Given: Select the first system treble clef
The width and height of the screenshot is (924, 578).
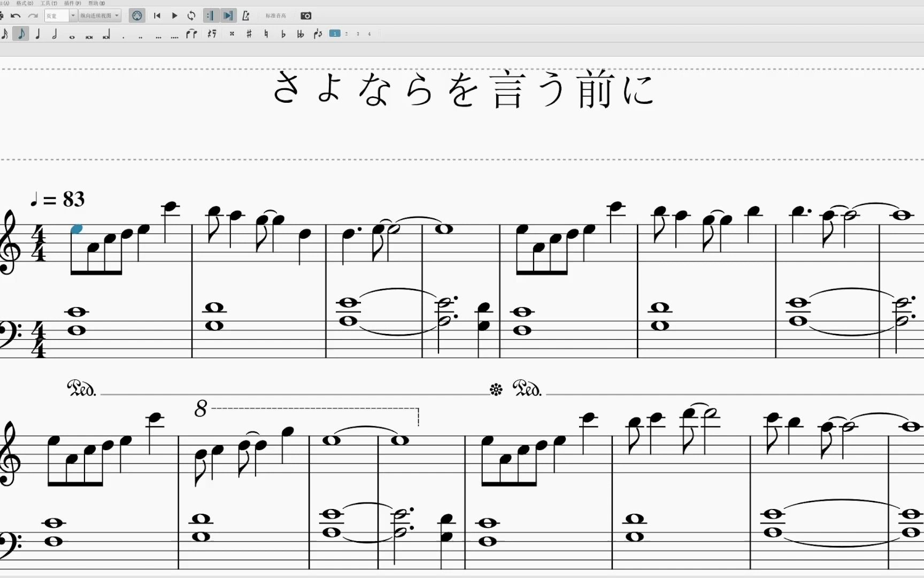Looking at the screenshot, I should pos(11,242).
